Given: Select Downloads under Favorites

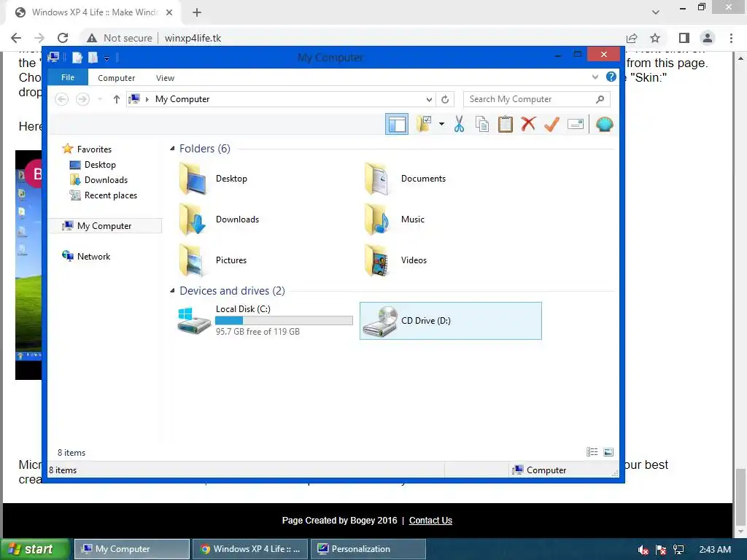Looking at the screenshot, I should pyautogui.click(x=106, y=179).
